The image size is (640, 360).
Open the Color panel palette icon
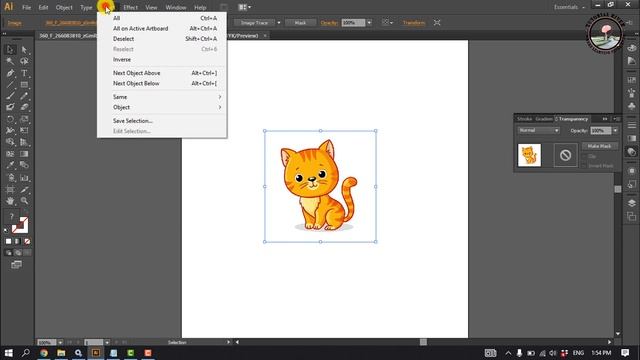pos(631,48)
